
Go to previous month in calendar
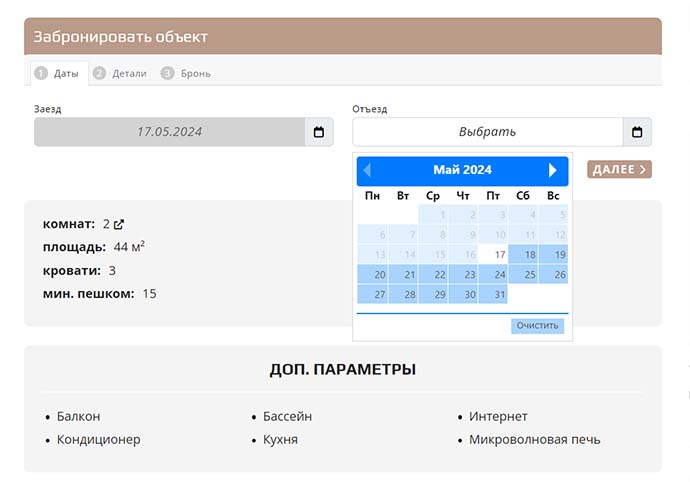pyautogui.click(x=367, y=171)
